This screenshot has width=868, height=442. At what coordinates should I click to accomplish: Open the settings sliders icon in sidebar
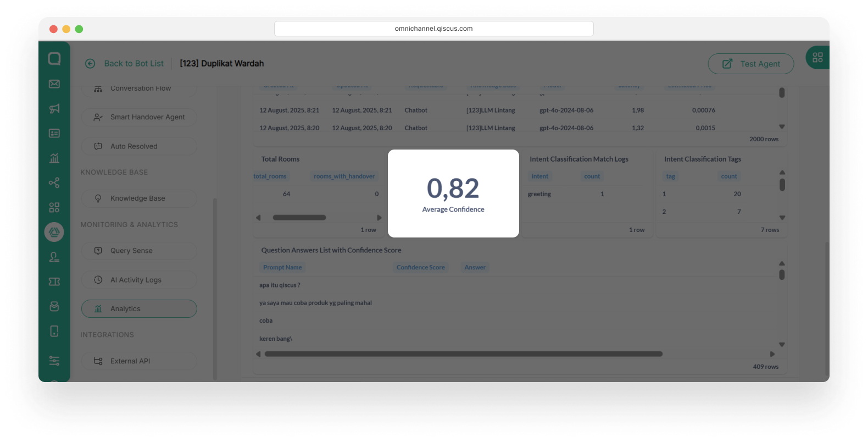click(54, 361)
